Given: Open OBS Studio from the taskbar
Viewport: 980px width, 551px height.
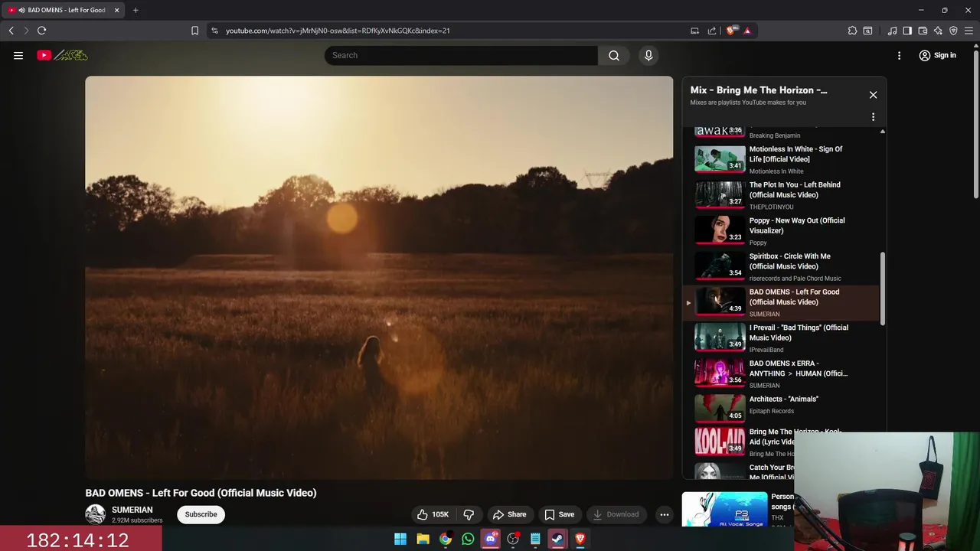Looking at the screenshot, I should [513, 539].
